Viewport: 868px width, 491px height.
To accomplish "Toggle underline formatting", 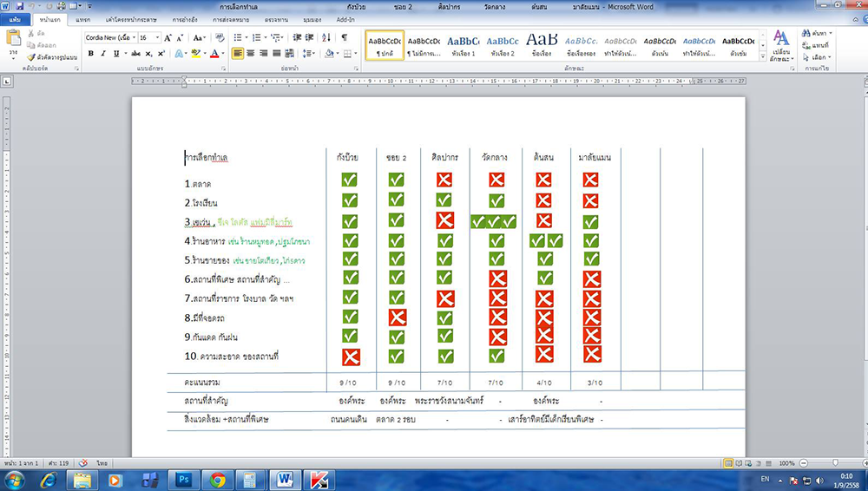I will click(x=116, y=54).
